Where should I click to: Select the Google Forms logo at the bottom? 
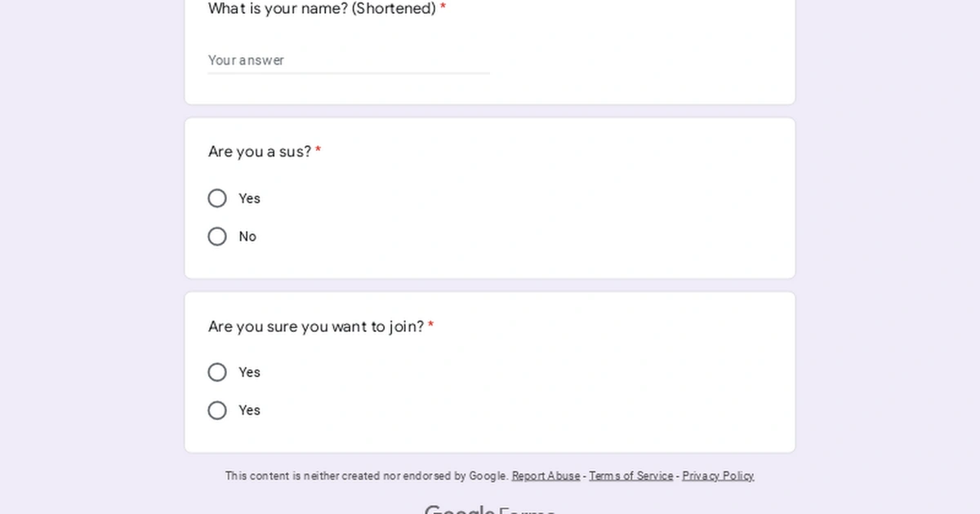point(490,508)
